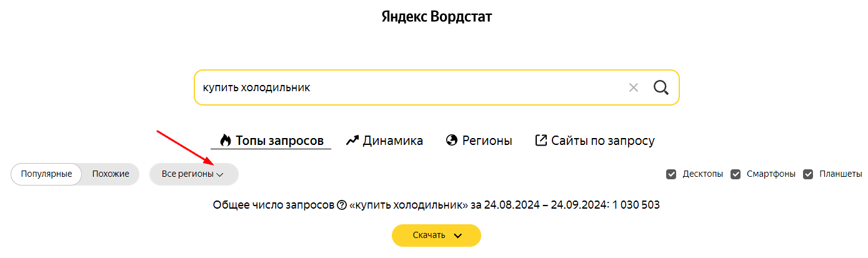Click the magnifying glass search icon

pos(661,87)
